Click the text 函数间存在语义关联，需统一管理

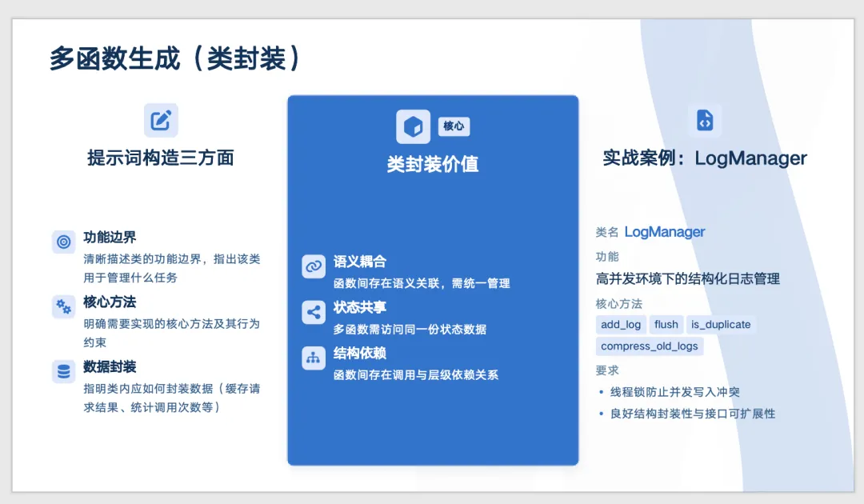[x=422, y=283]
